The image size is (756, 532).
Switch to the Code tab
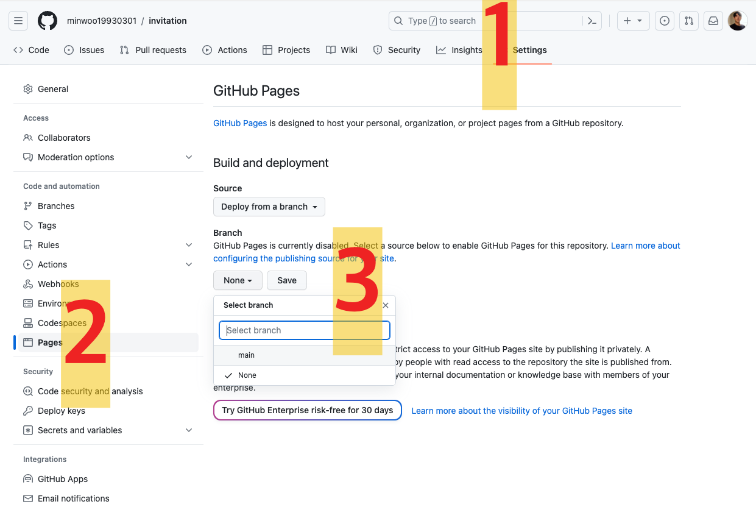pyautogui.click(x=31, y=50)
